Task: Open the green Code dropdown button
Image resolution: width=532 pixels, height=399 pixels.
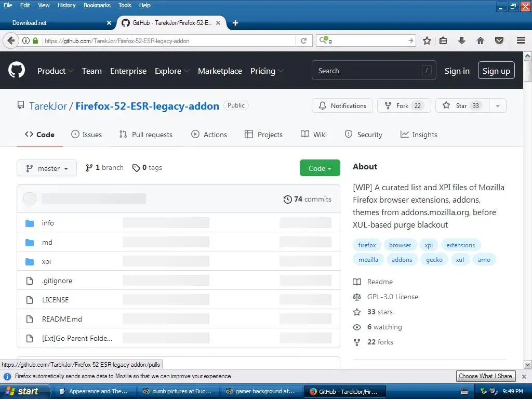Action: point(320,168)
